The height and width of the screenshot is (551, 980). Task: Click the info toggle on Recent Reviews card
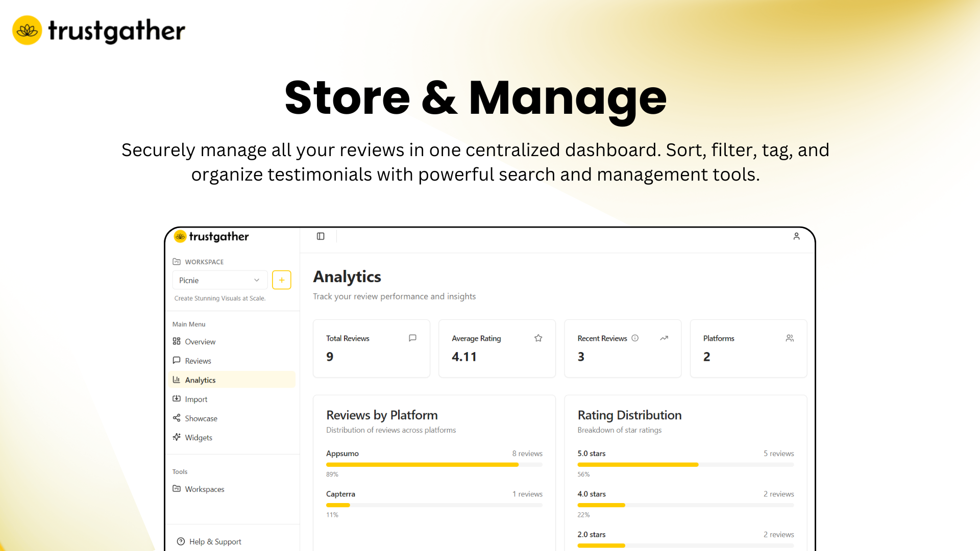635,338
